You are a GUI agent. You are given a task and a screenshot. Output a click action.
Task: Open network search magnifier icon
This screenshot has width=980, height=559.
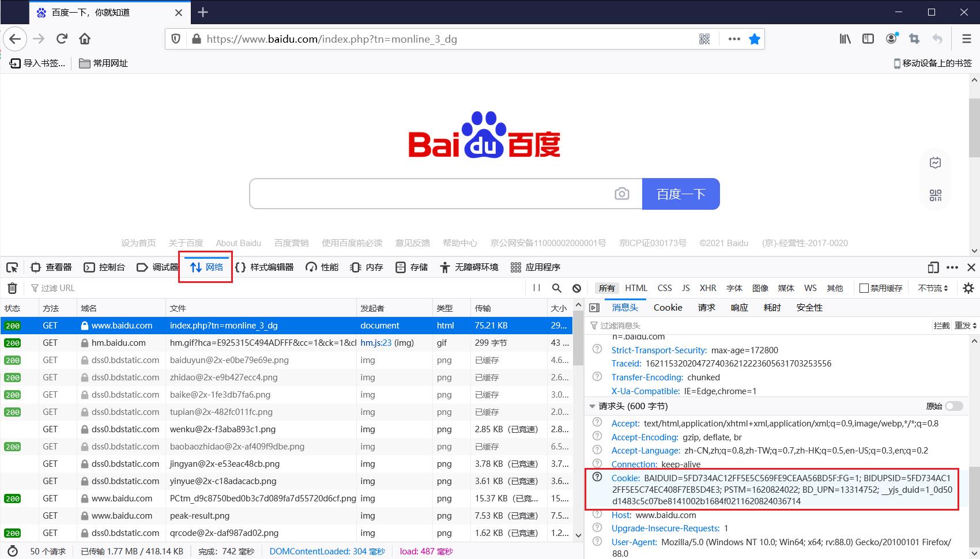pyautogui.click(x=556, y=288)
